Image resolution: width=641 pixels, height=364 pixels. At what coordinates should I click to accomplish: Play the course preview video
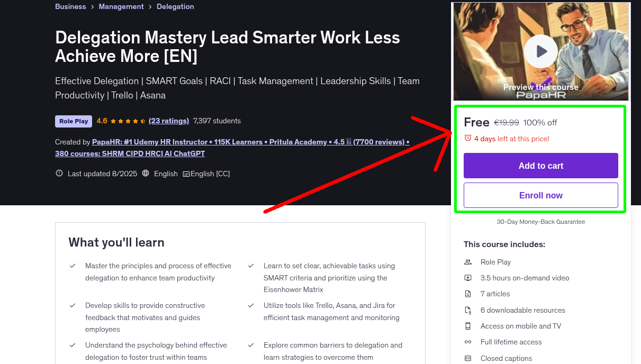pos(540,51)
